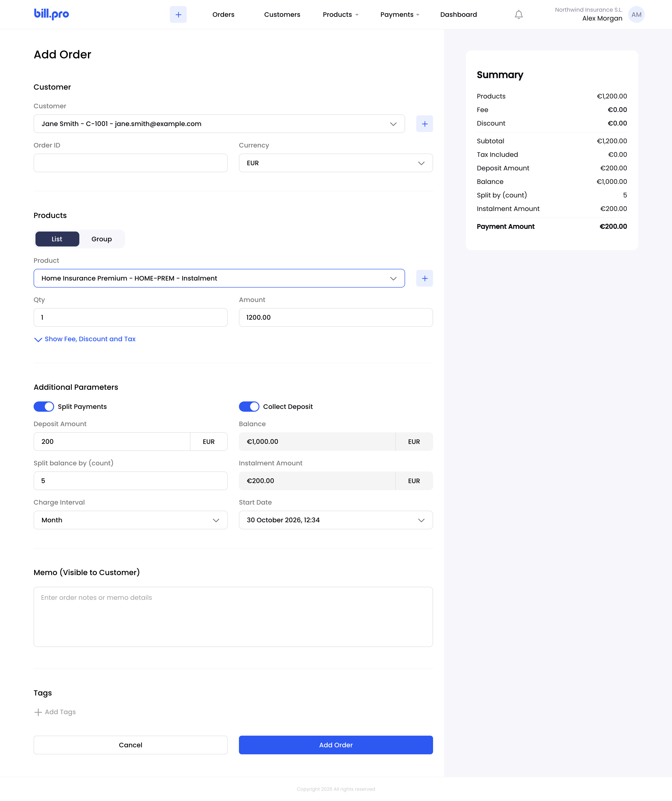Click the Amount field showing 1200.00

coord(336,317)
